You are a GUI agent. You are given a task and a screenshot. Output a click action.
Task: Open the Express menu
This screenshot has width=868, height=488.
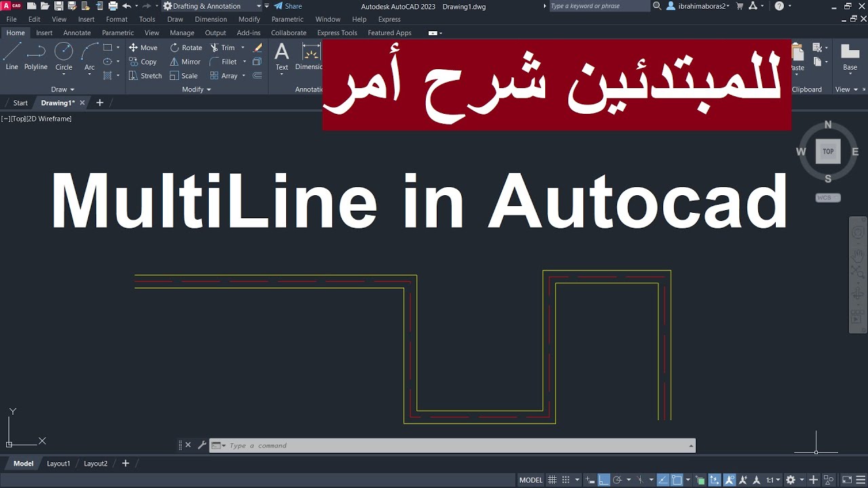pyautogui.click(x=389, y=20)
